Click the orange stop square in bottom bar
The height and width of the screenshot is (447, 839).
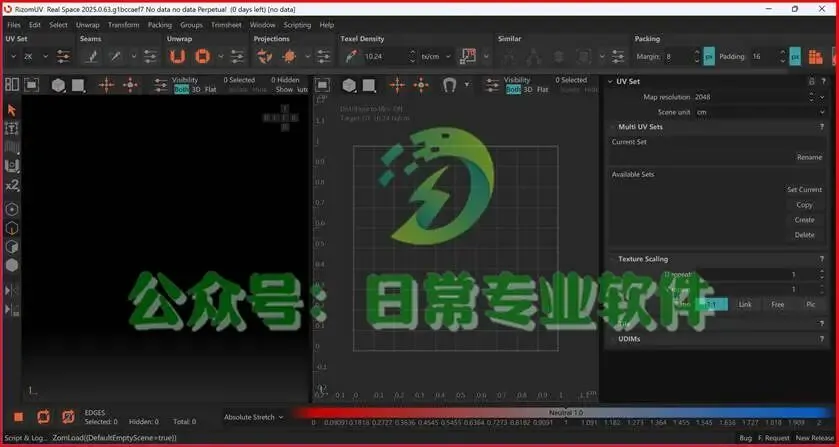19,417
